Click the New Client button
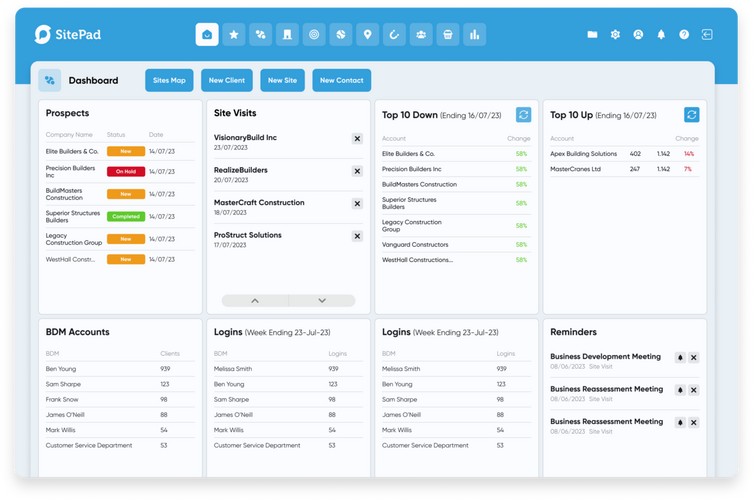The height and width of the screenshot is (500, 753). coord(226,81)
